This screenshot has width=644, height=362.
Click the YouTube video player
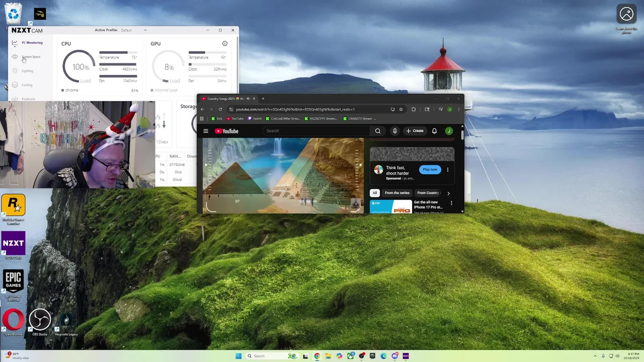283,175
